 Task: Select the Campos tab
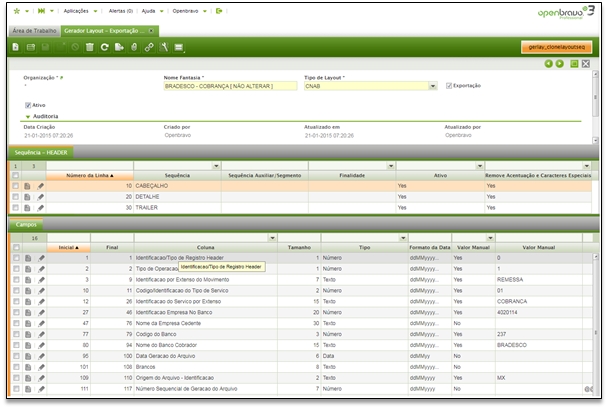(x=24, y=225)
